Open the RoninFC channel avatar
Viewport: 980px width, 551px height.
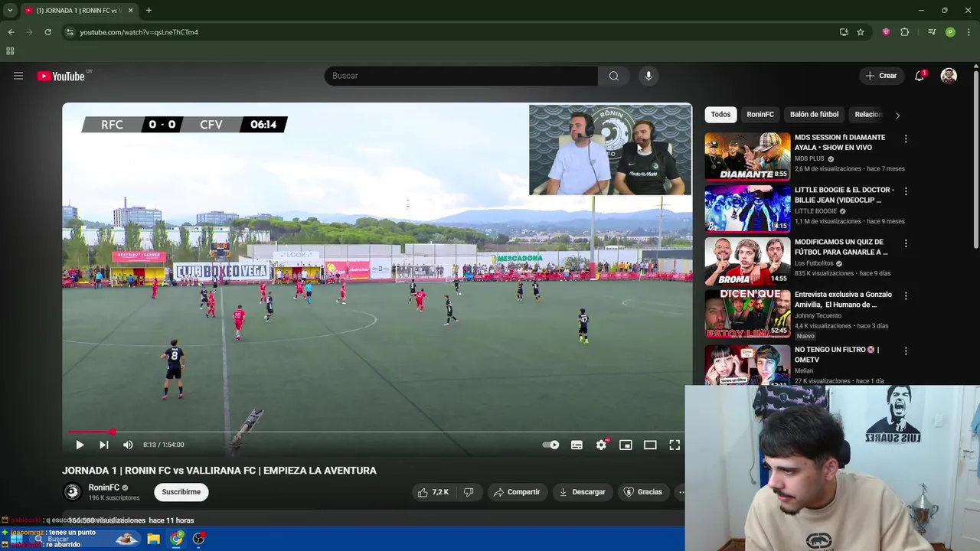(73, 492)
